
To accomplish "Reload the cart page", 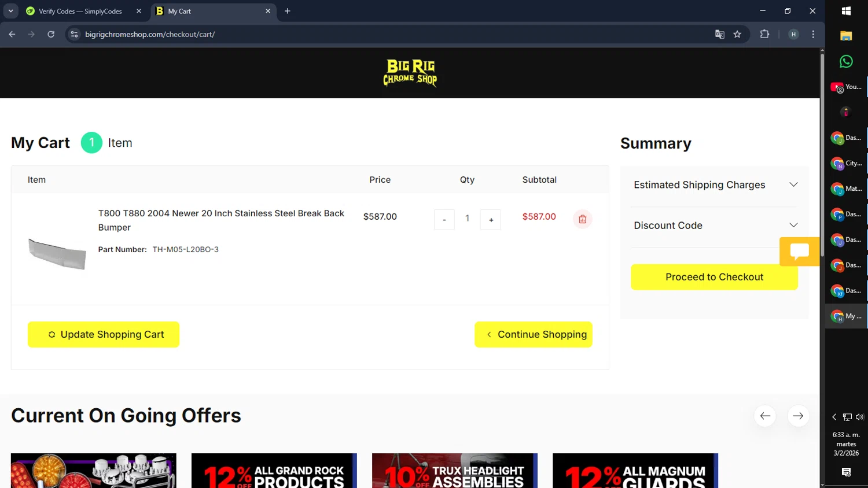I will pyautogui.click(x=51, y=34).
